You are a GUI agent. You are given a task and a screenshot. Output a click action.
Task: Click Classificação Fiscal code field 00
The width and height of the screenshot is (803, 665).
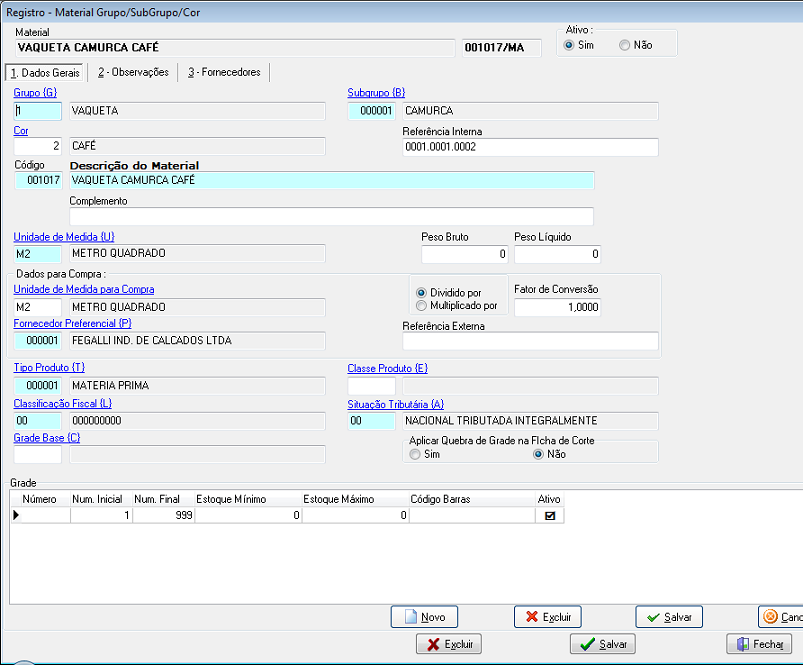[38, 421]
